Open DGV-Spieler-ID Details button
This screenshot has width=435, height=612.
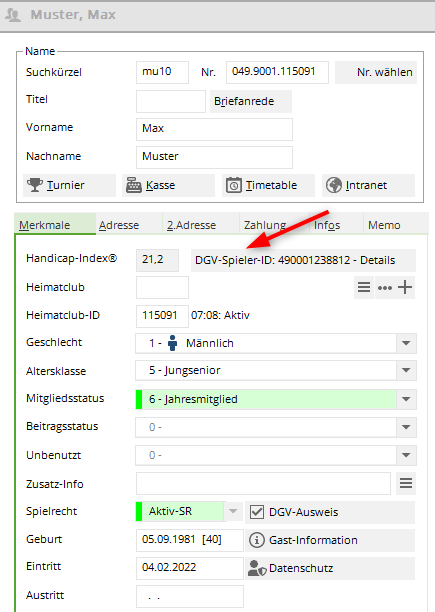click(303, 260)
